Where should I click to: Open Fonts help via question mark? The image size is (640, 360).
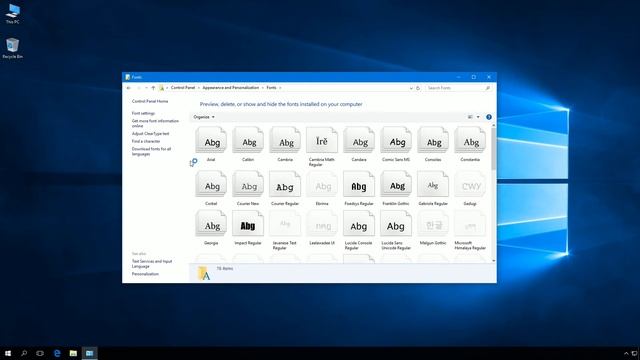489,117
